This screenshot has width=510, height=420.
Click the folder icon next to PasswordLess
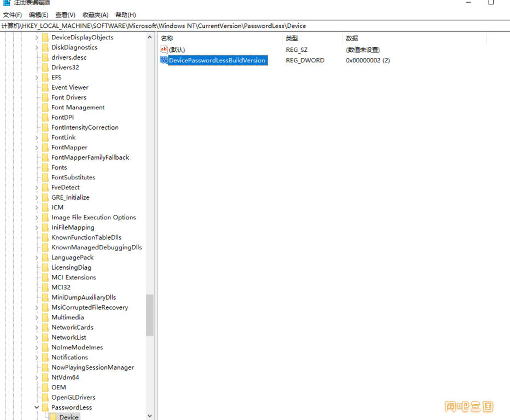[45, 407]
